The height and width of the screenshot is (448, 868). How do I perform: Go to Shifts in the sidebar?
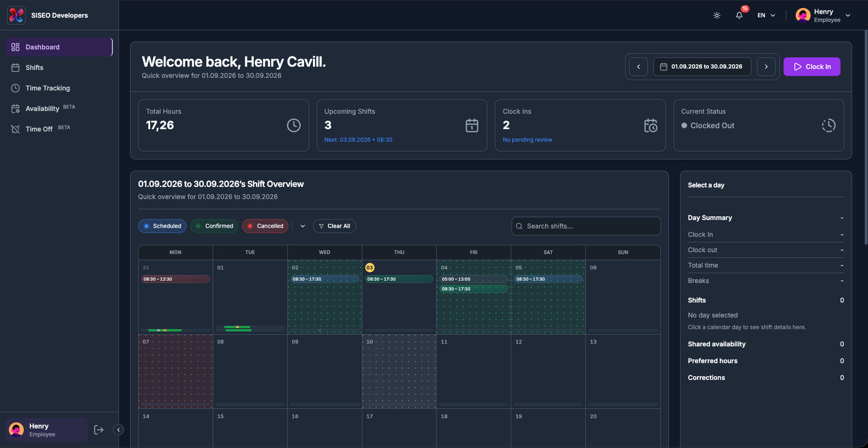coord(59,68)
